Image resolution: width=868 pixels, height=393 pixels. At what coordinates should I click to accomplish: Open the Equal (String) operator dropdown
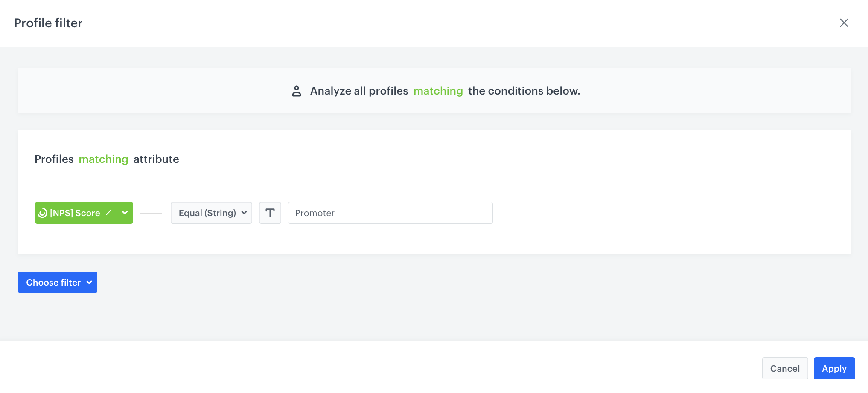coord(207,213)
